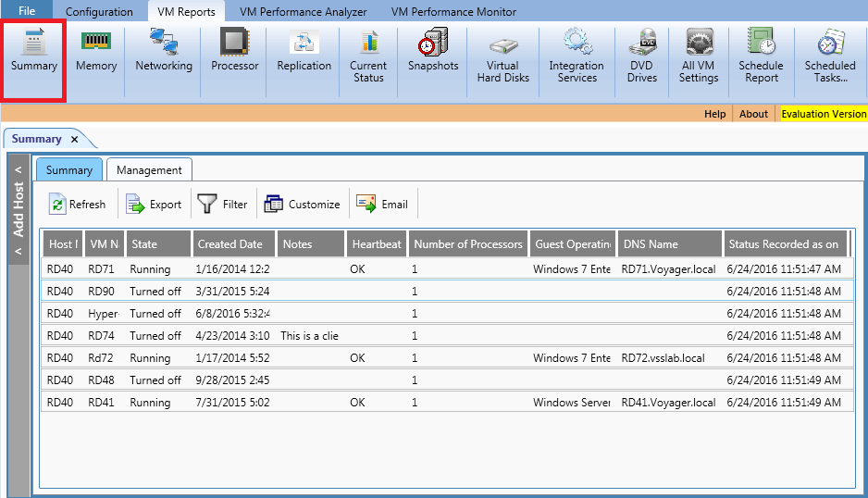Expand the Add Host side panel
This screenshot has width=868, height=498.
pyautogui.click(x=19, y=210)
